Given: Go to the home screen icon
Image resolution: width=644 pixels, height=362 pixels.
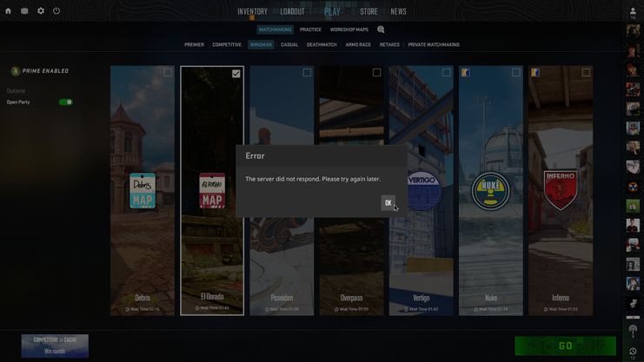Looking at the screenshot, I should (x=8, y=11).
